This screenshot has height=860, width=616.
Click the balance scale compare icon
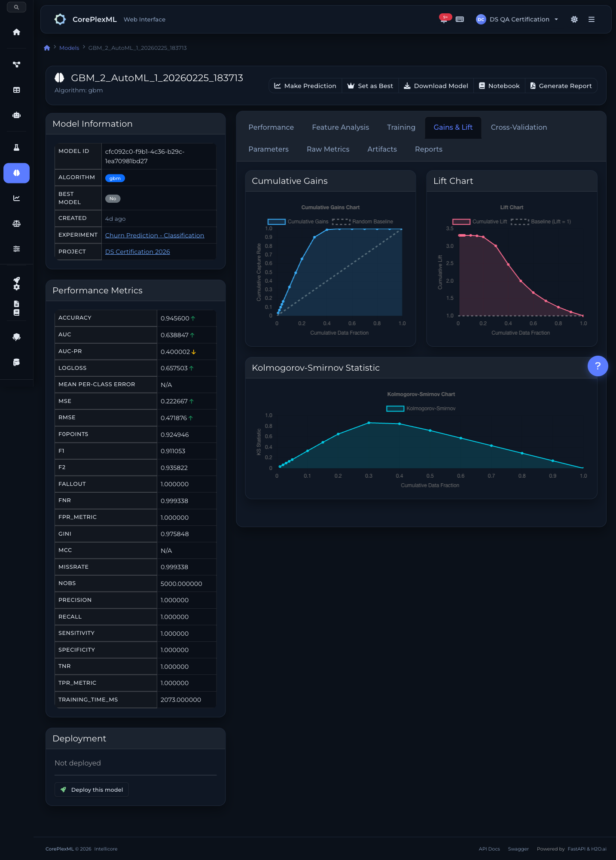click(16, 223)
